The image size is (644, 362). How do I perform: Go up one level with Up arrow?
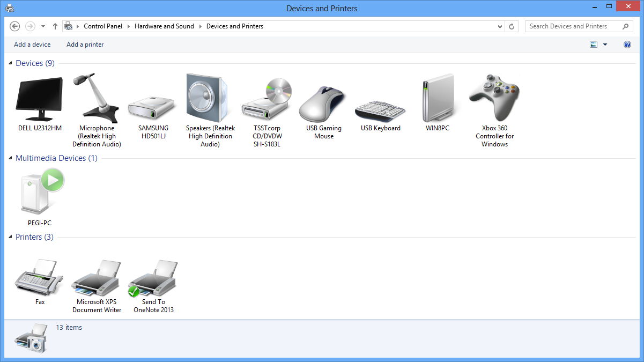[55, 26]
